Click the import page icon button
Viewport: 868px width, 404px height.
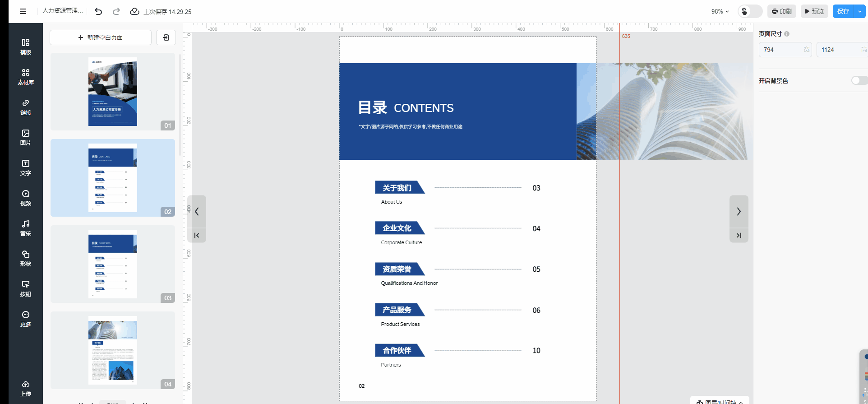tap(166, 37)
